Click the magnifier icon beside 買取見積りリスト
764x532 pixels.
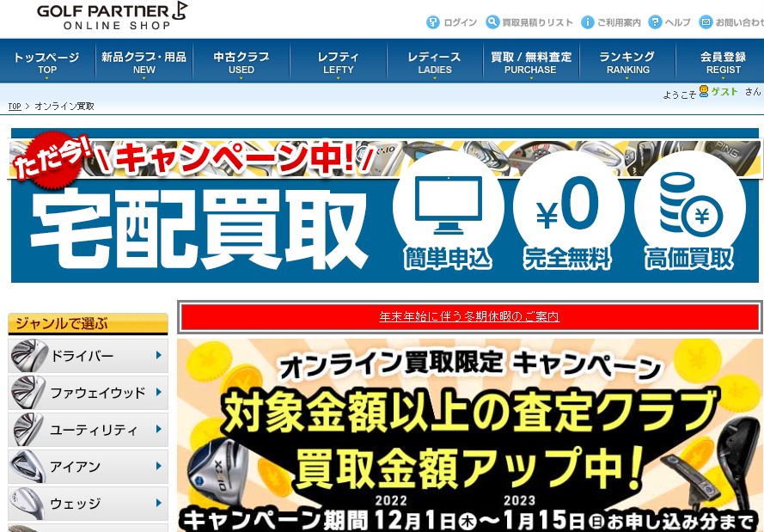point(492,22)
